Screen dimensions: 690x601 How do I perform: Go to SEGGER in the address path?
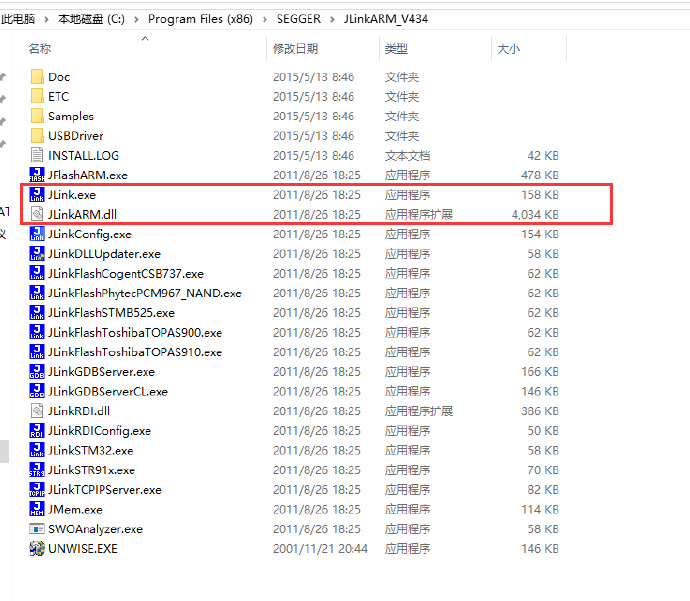(299, 19)
